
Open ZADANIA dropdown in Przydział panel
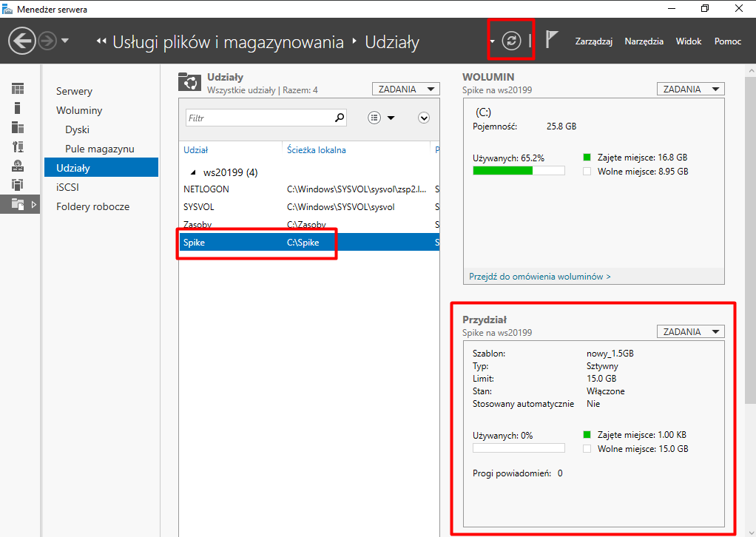690,332
